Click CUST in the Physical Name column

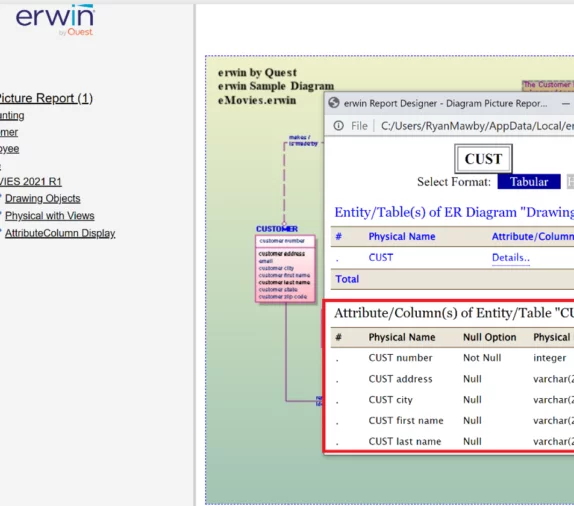click(381, 257)
